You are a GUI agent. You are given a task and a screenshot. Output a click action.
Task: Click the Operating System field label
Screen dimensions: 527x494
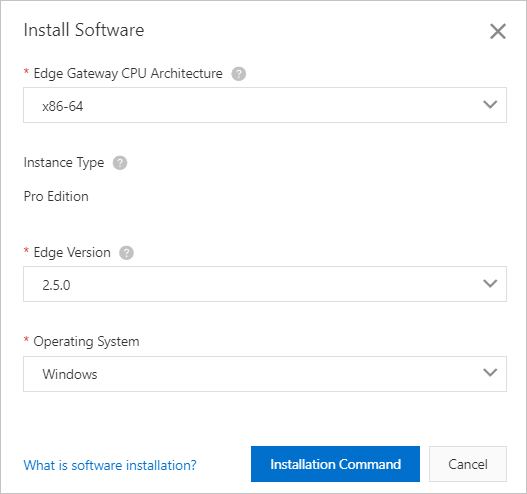[86, 342]
